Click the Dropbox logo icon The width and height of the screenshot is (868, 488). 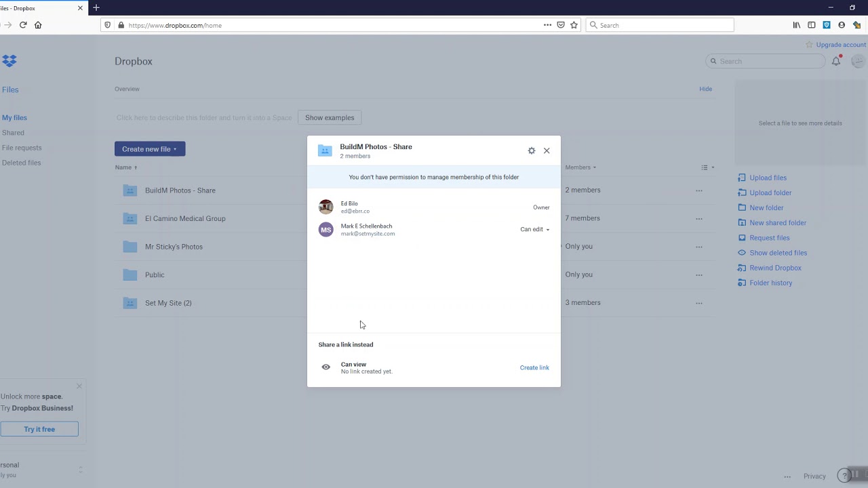click(x=9, y=61)
